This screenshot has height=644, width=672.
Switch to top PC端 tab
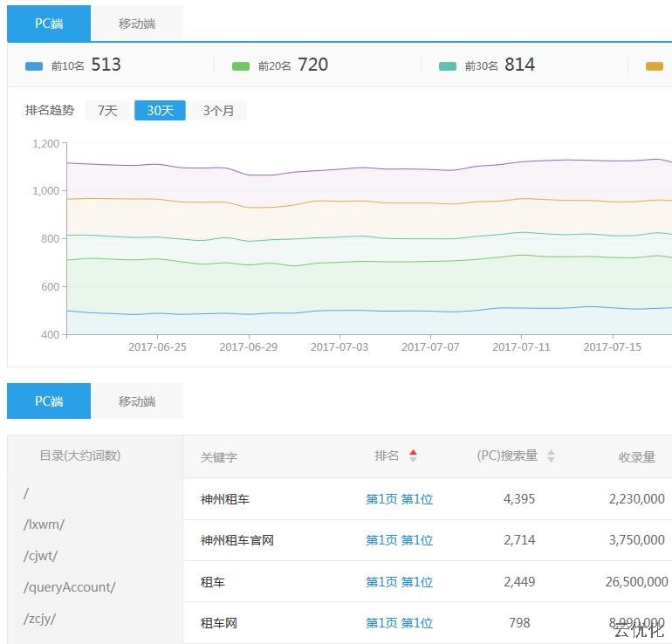49,24
